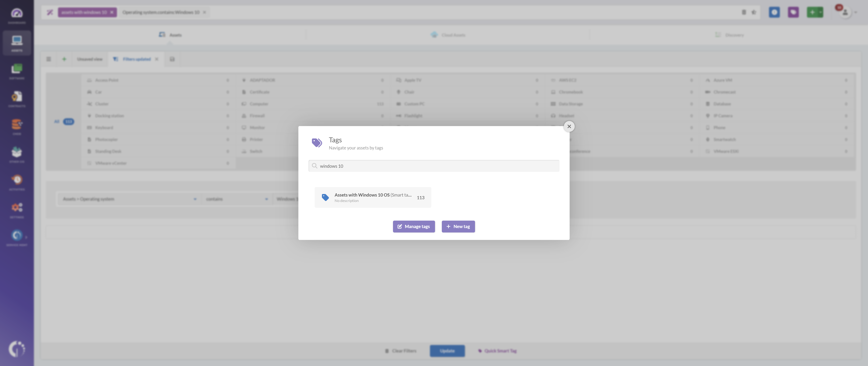The width and height of the screenshot is (868, 366).
Task: Select the Keyboard asset type
Action: [x=158, y=128]
